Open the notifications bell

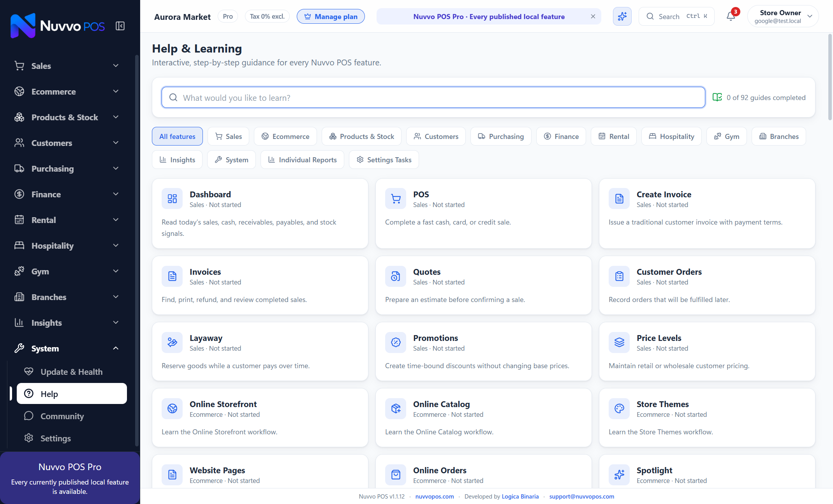(x=731, y=16)
